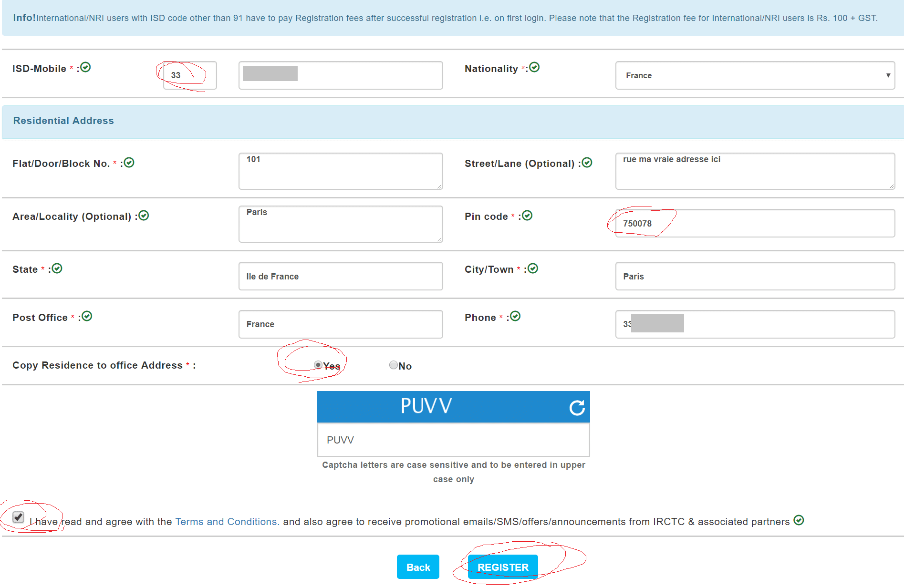
Task: Click the ISD-Mobile validation checkmark icon
Action: coord(85,68)
